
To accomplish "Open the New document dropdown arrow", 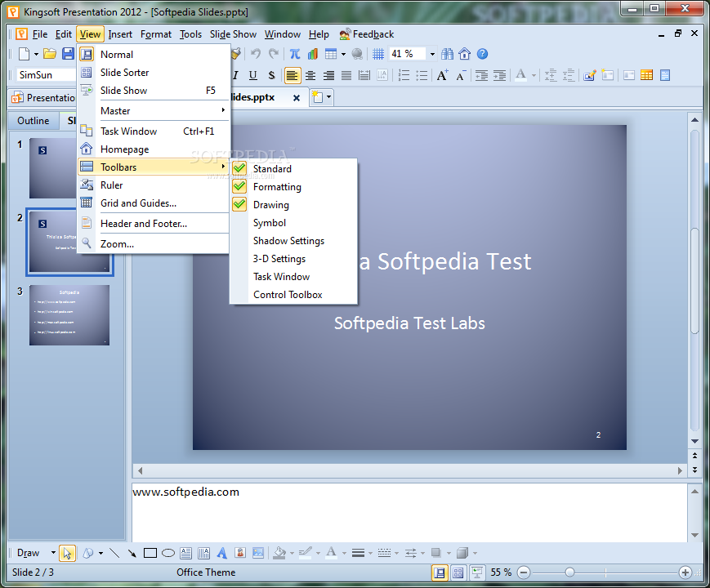I will click(36, 55).
